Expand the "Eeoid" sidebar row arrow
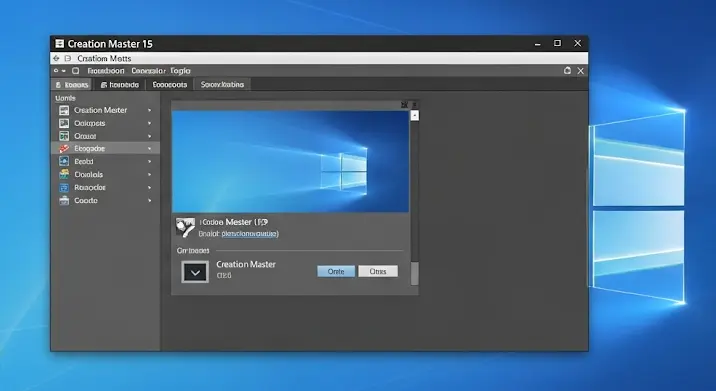 point(149,161)
